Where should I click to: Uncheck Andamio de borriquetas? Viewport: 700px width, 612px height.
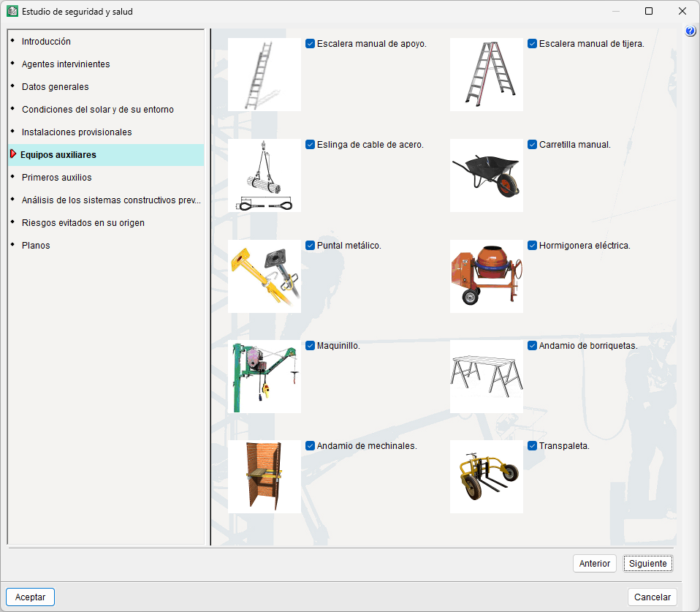coord(532,345)
